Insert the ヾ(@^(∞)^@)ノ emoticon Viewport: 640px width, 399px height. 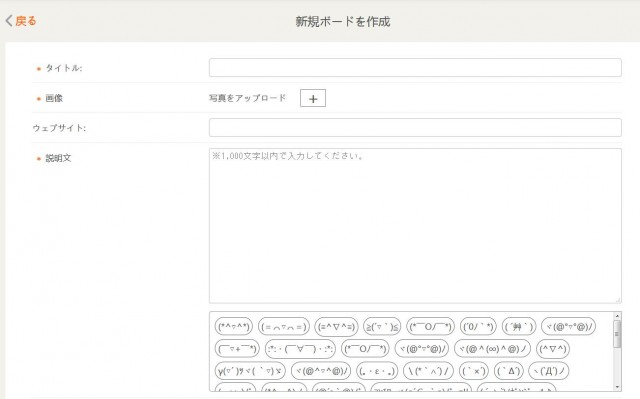point(492,348)
